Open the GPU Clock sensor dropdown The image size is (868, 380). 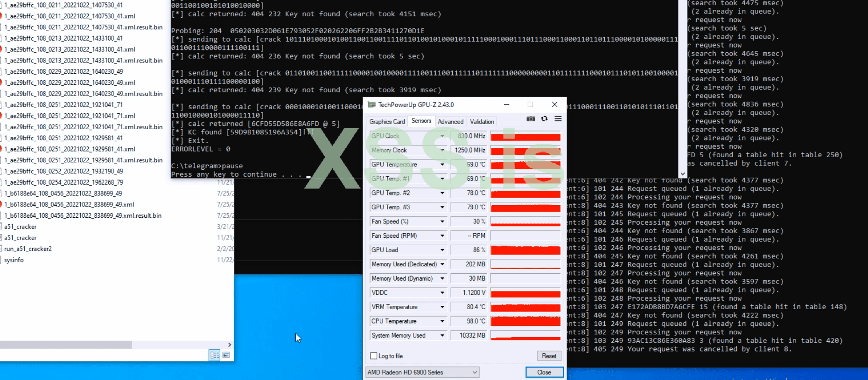click(x=442, y=136)
